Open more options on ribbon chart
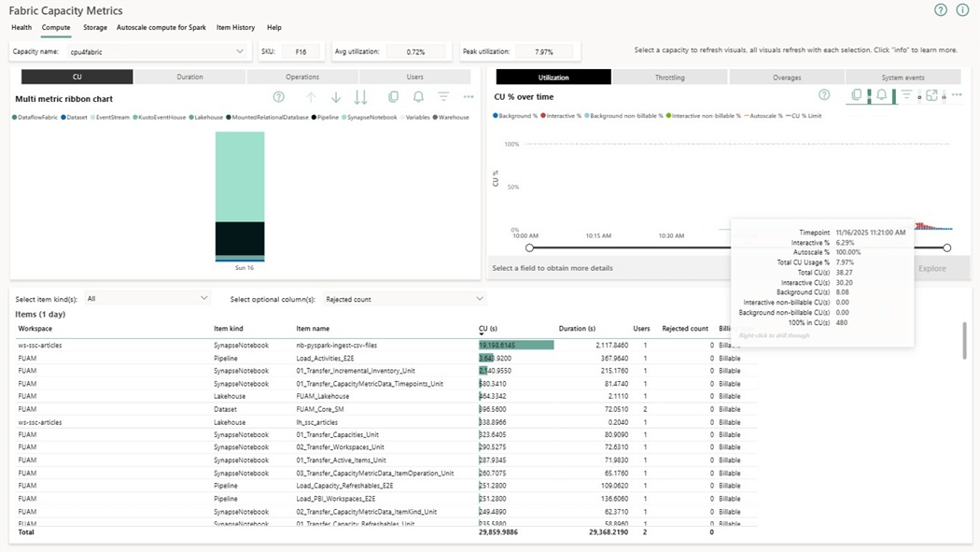This screenshot has height=552, width=980. pos(469,97)
